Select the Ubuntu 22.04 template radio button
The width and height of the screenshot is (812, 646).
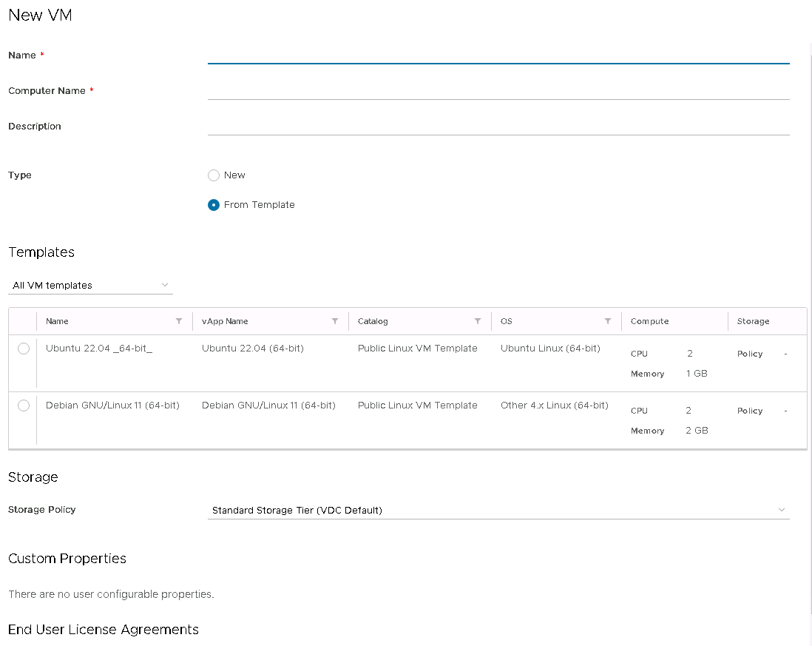24,349
